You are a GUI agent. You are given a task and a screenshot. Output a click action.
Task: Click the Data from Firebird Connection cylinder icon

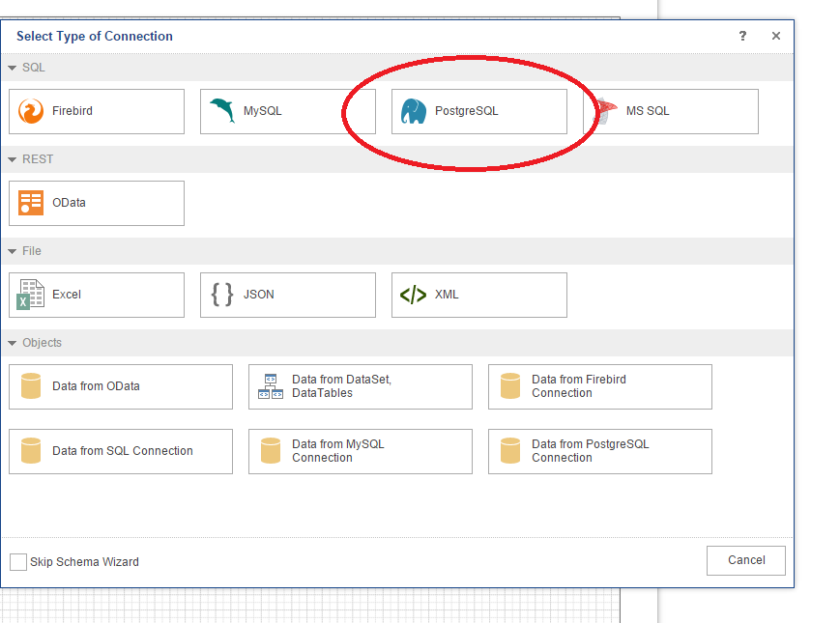[x=510, y=386]
